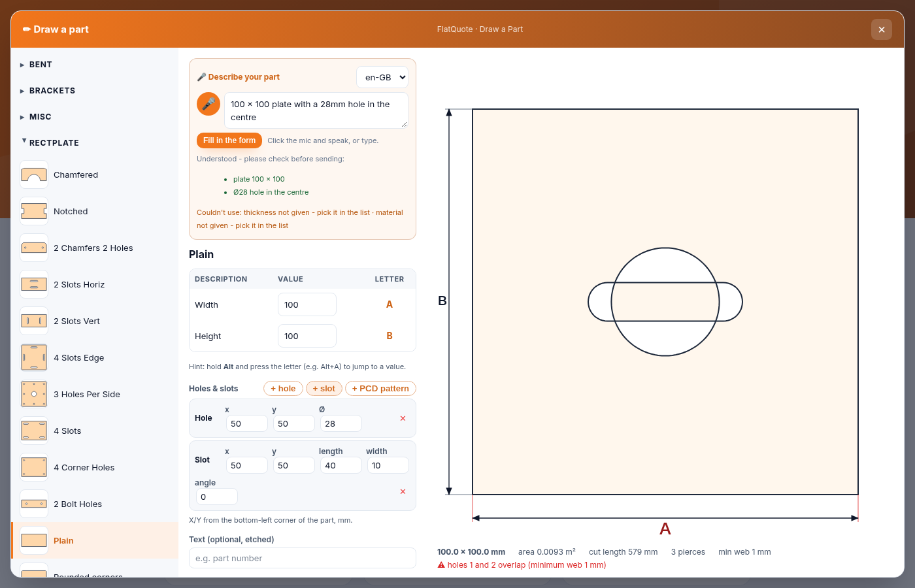
Task: Click the Fill in the form button
Action: 229,140
